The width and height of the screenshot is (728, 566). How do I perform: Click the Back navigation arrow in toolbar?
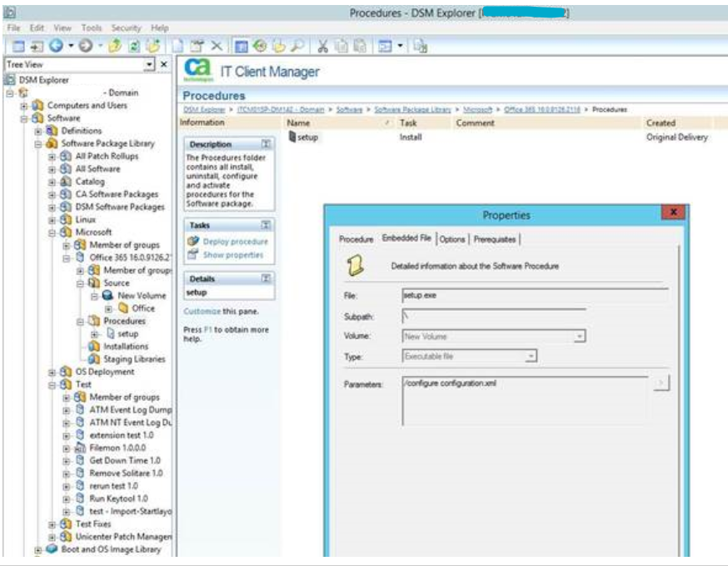point(57,46)
